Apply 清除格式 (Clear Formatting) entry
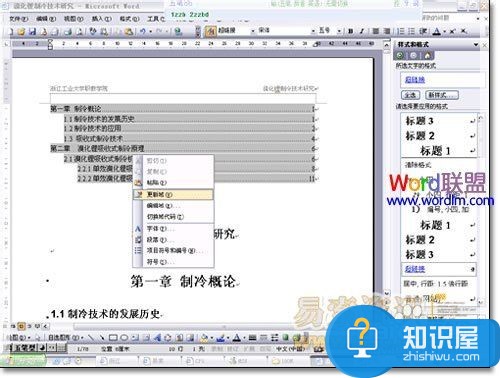 [x=439, y=165]
